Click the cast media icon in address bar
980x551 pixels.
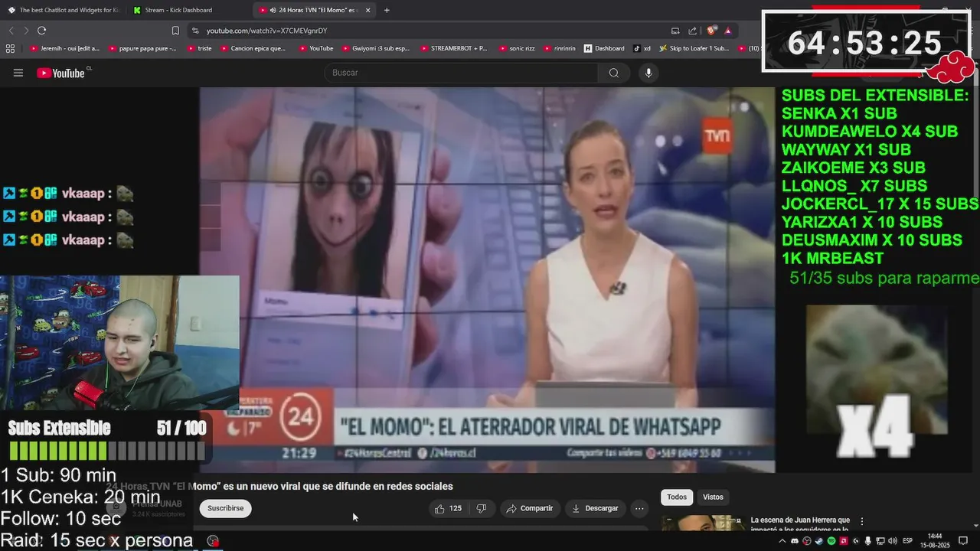675,31
